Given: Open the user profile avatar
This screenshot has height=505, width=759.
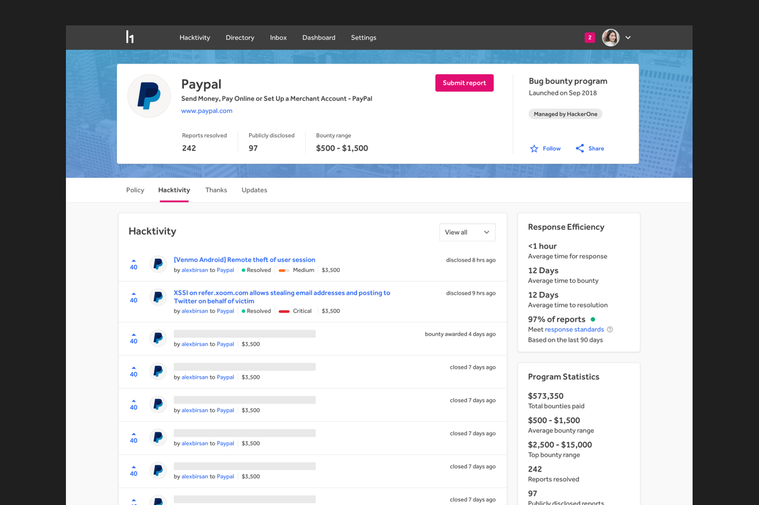Looking at the screenshot, I should tap(610, 37).
